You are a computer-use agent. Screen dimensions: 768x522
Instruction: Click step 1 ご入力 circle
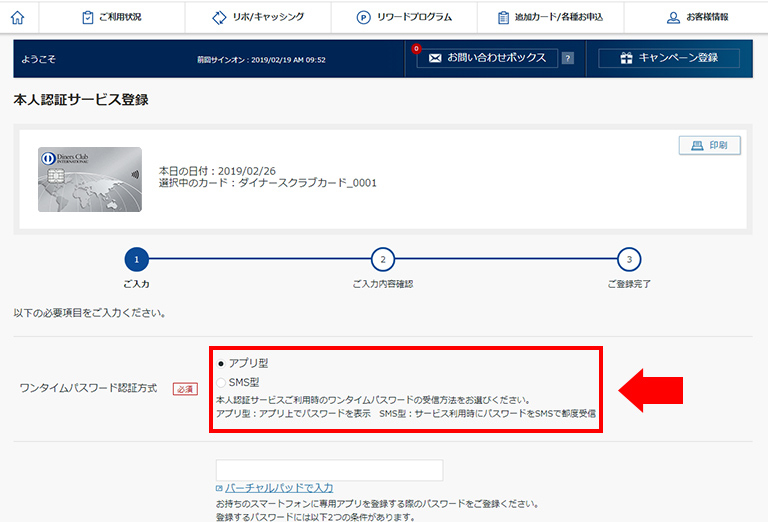[136, 260]
